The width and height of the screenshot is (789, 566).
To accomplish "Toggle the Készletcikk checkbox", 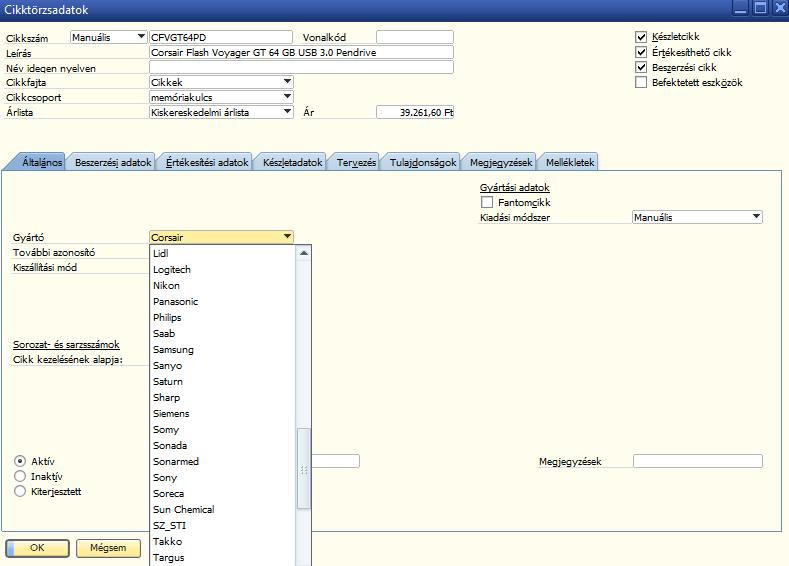I will point(641,37).
